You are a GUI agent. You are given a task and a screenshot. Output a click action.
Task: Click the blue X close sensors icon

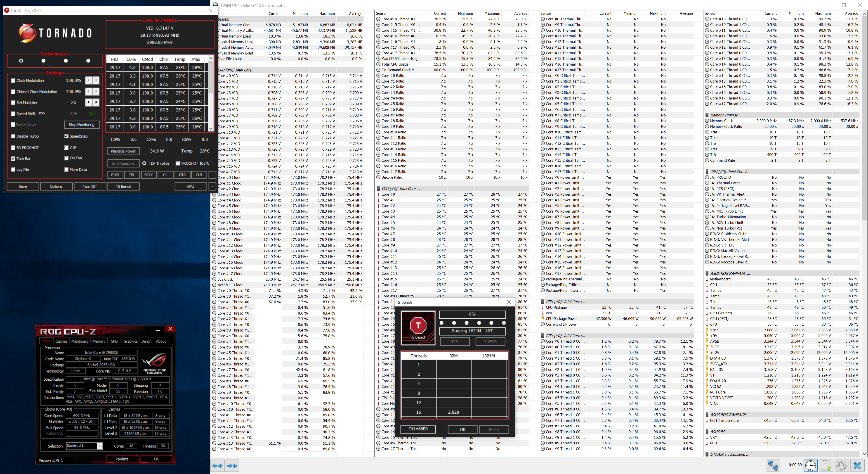(857, 466)
